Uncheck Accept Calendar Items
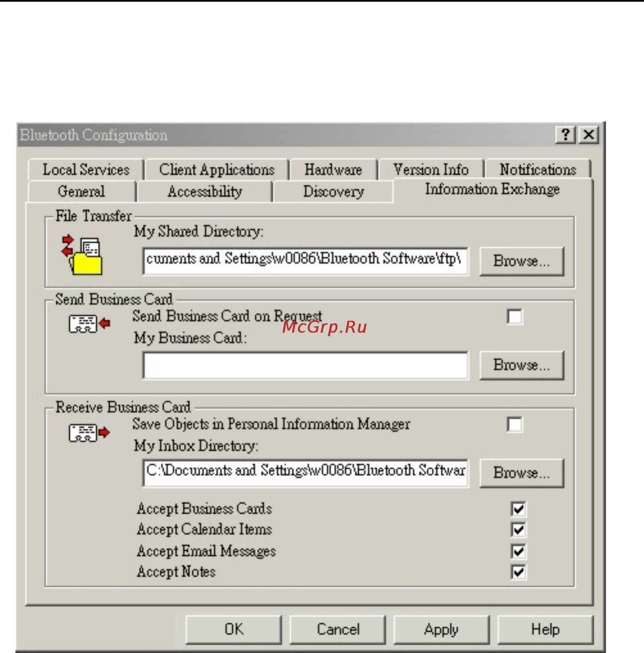The image size is (644, 653). (x=518, y=530)
